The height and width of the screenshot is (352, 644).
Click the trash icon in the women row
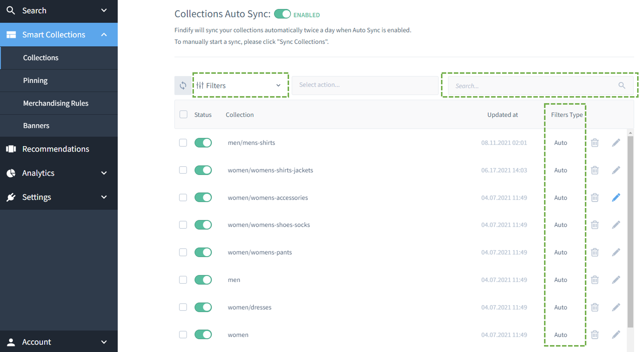pos(595,334)
